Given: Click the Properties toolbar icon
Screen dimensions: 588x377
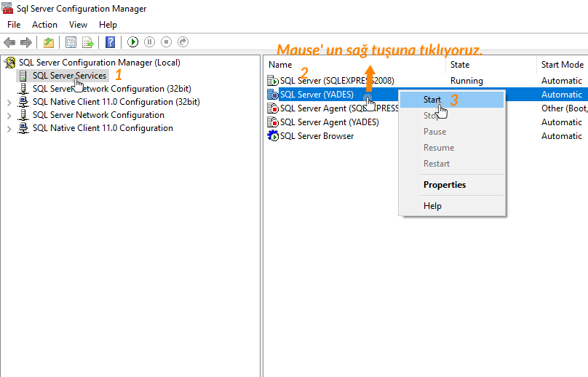Looking at the screenshot, I should pyautogui.click(x=71, y=43).
